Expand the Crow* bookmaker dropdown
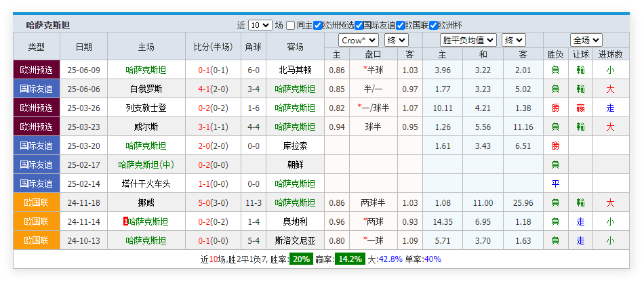The height and width of the screenshot is (281, 644). (359, 40)
